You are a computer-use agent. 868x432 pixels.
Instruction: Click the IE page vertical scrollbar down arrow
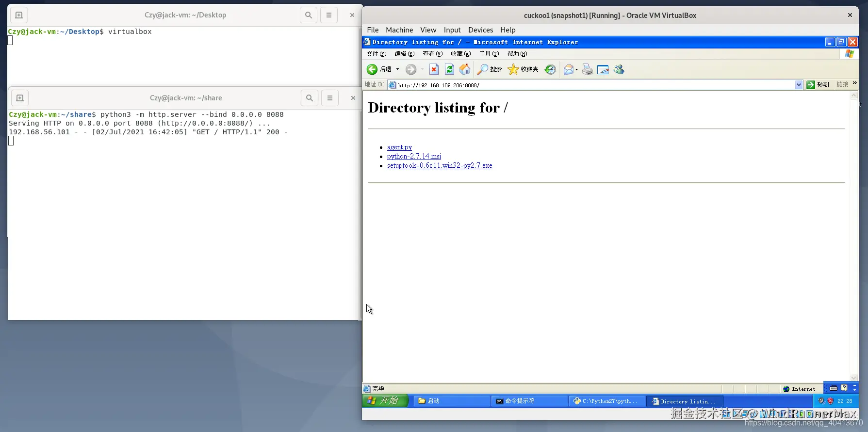point(854,378)
